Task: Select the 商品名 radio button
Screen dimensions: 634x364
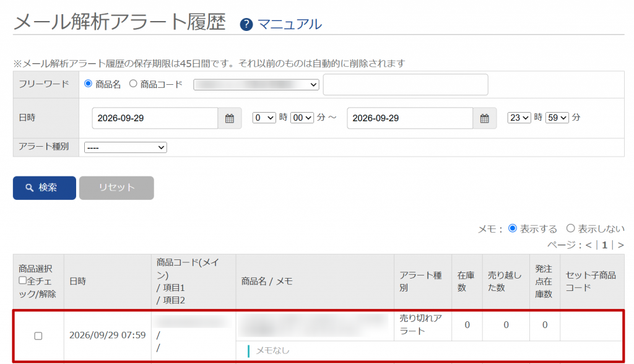Action: coord(88,84)
